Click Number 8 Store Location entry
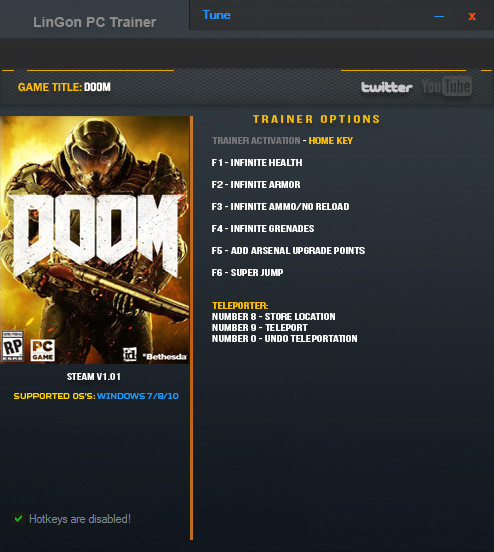Image resolution: width=494 pixels, height=552 pixels. [274, 316]
